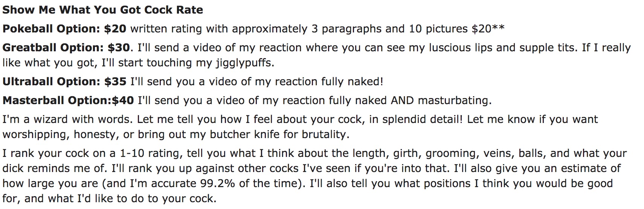This screenshot has height=209, width=644.
Task: Click the "Masterball Option:$40" bold label
Action: point(68,100)
